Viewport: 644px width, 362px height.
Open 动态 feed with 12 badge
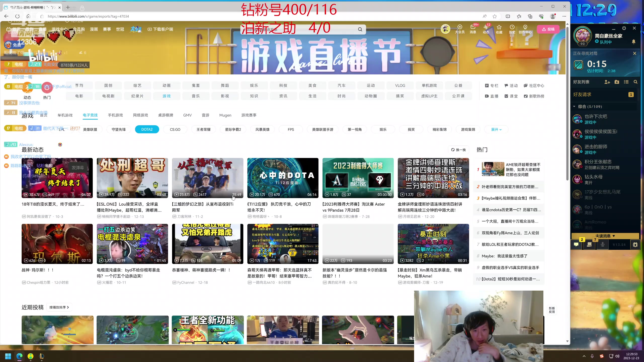486,29
